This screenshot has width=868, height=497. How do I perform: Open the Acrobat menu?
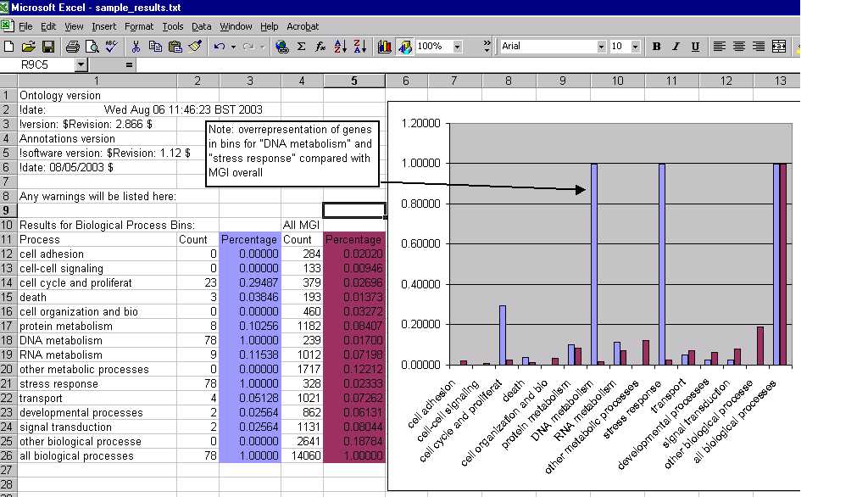303,26
